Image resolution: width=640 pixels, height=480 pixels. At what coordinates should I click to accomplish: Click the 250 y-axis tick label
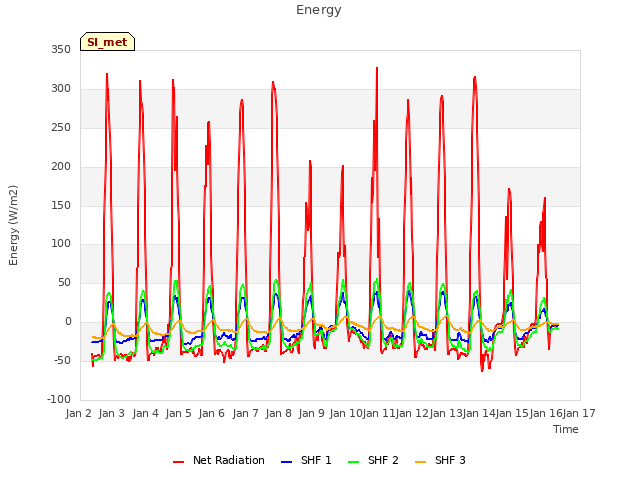61,128
